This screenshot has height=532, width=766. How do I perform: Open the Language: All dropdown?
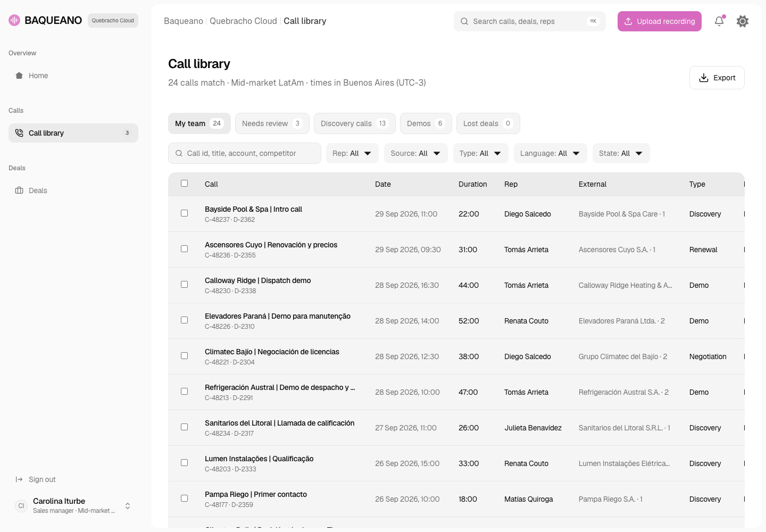(551, 153)
